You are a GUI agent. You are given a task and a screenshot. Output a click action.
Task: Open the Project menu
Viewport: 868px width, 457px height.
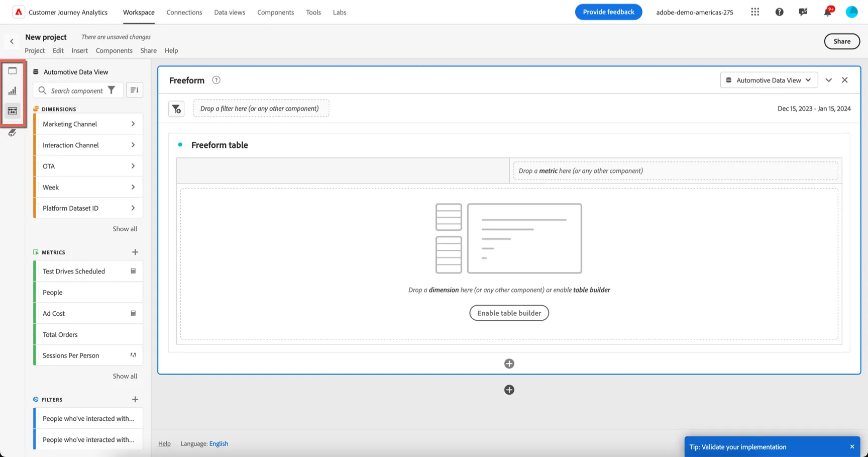coord(35,50)
